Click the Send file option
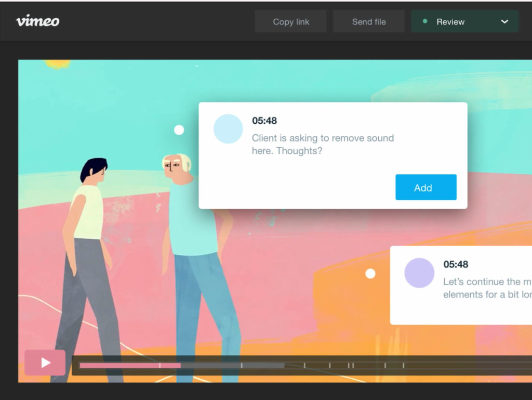The image size is (532, 400). pyautogui.click(x=368, y=21)
